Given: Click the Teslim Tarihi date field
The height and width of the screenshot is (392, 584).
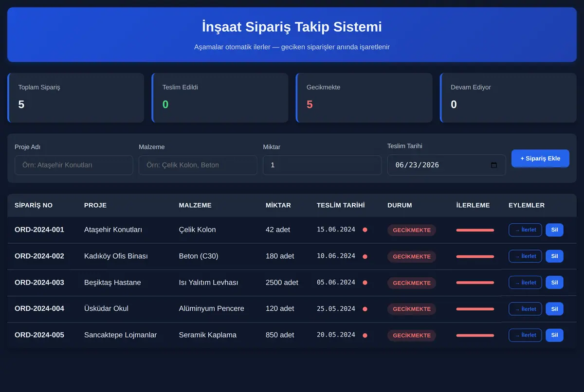Looking at the screenshot, I should pyautogui.click(x=446, y=165).
